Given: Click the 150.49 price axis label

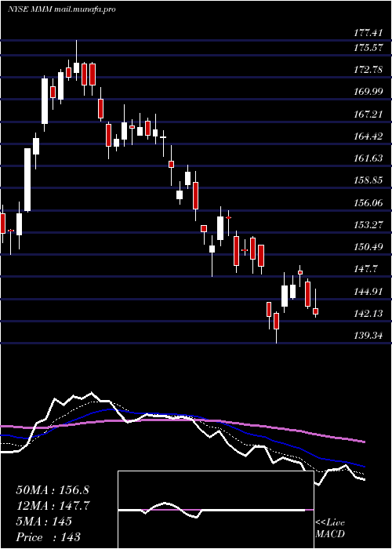Looking at the screenshot, I should coord(368,247).
